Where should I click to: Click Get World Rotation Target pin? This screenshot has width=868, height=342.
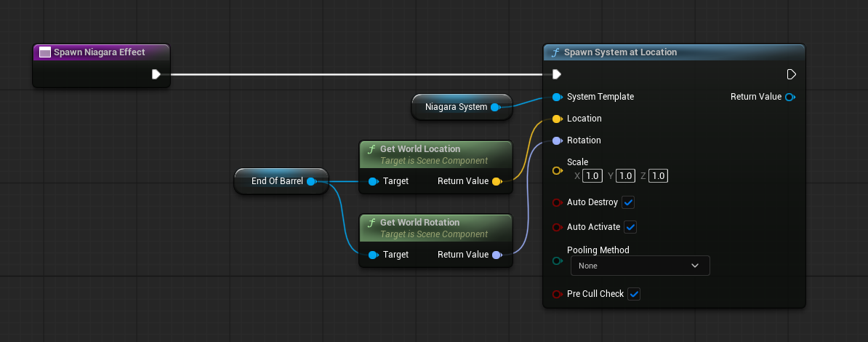[373, 255]
